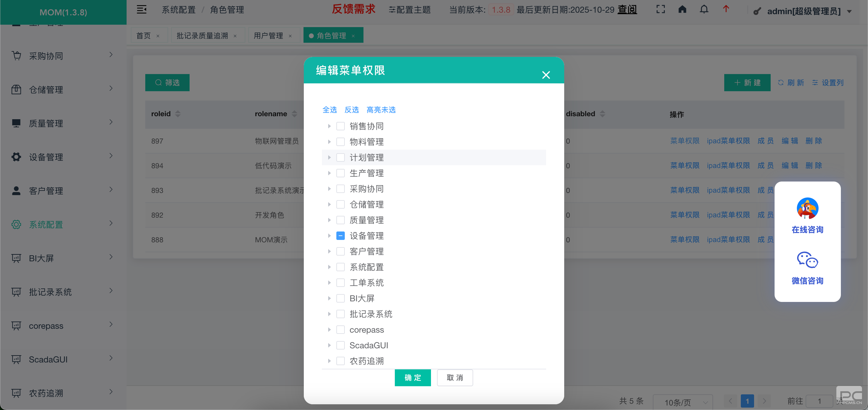The height and width of the screenshot is (410, 868).
Task: Open the 10条/页 page size selector
Action: click(x=683, y=402)
